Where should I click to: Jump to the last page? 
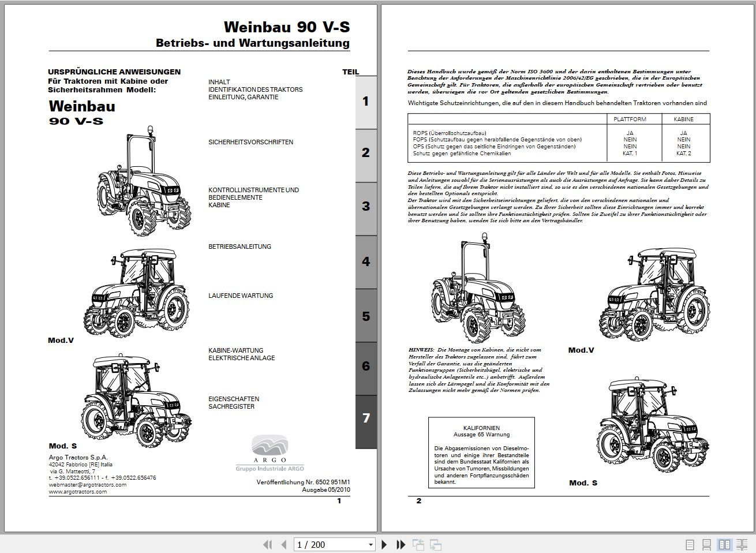[x=401, y=544]
